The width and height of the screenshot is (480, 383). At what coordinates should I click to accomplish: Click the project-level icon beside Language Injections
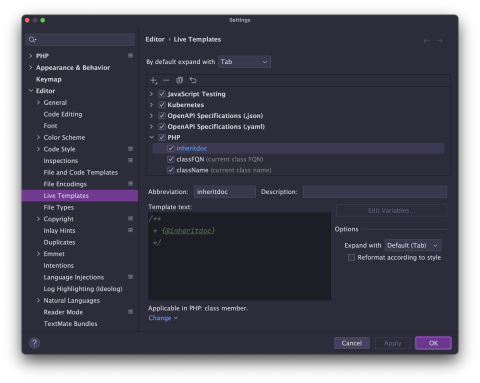130,277
